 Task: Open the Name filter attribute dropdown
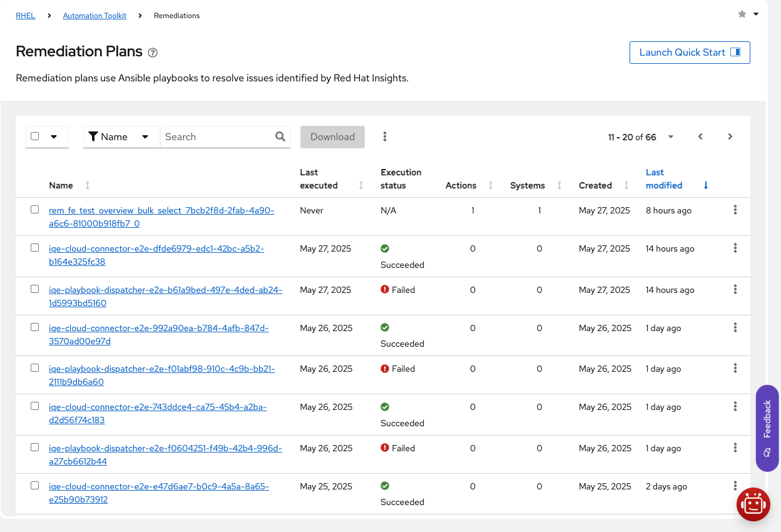point(145,136)
